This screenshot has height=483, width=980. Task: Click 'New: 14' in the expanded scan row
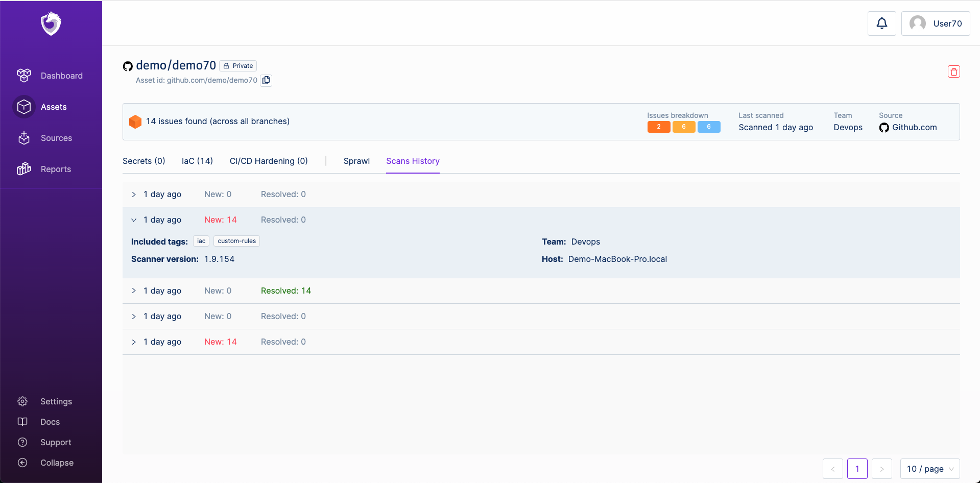(x=221, y=220)
